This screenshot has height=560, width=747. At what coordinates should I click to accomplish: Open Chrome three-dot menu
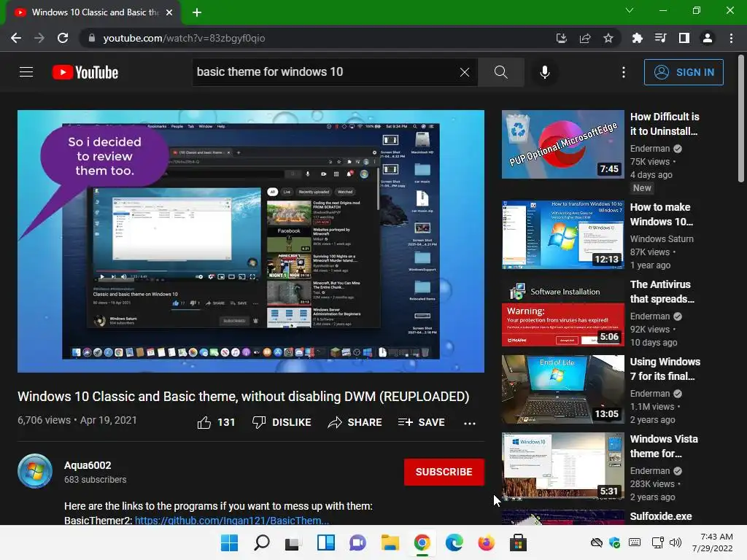coord(731,38)
